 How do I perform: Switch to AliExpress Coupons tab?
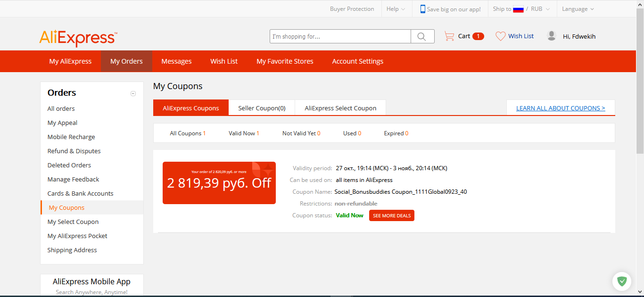pyautogui.click(x=191, y=108)
